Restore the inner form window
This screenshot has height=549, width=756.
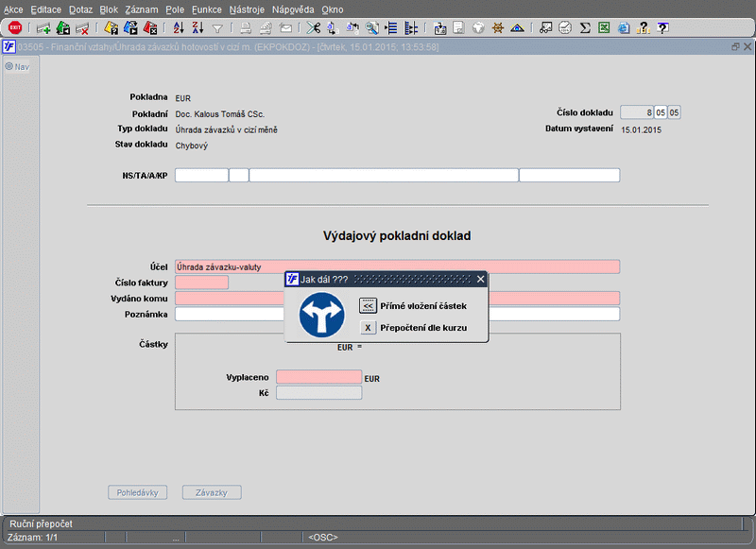(735, 46)
